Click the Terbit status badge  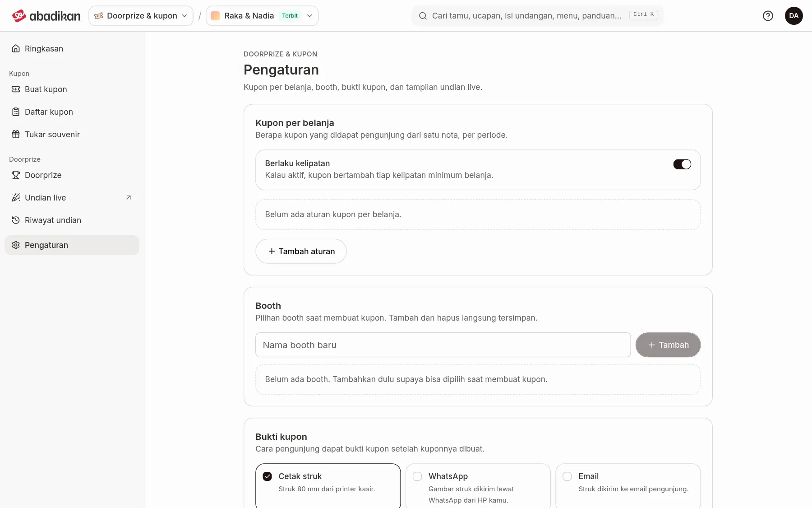point(290,16)
